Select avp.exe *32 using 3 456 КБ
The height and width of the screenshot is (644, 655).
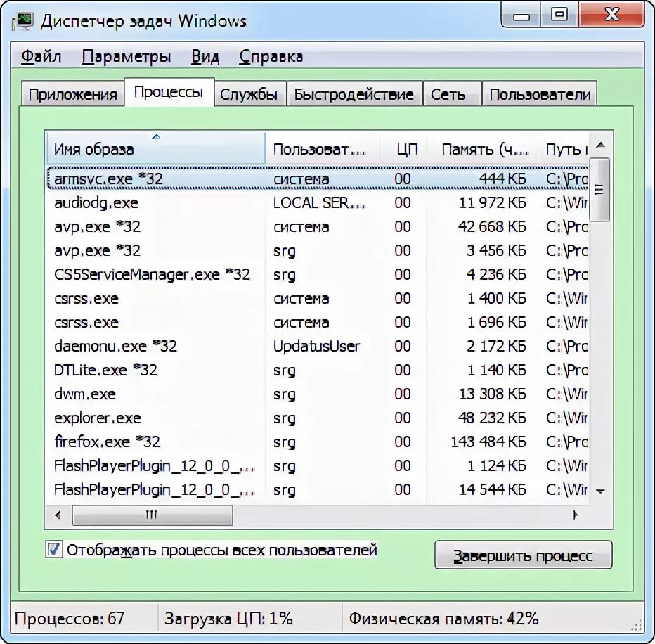pos(318,250)
